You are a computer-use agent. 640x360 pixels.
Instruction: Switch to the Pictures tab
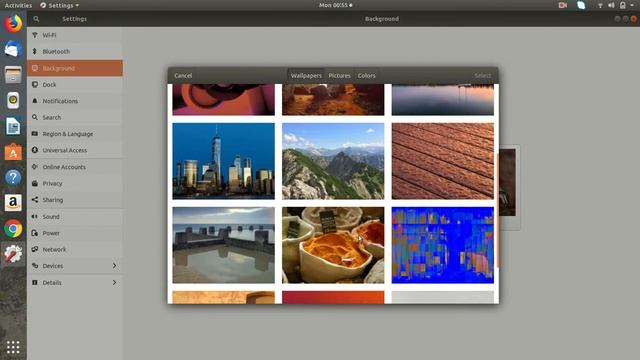[x=340, y=76]
